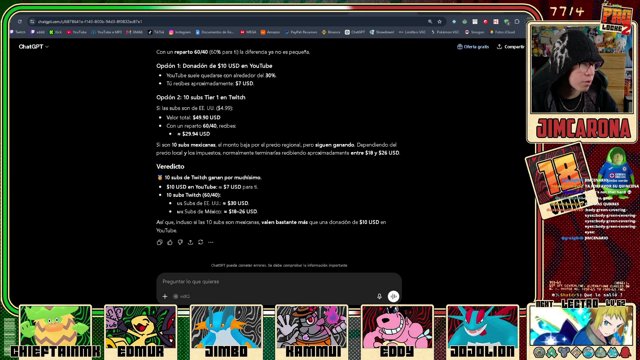Screen dimensions: 640x360
Task: Select the JOJOLION Pokémon card
Action: pos(482,332)
